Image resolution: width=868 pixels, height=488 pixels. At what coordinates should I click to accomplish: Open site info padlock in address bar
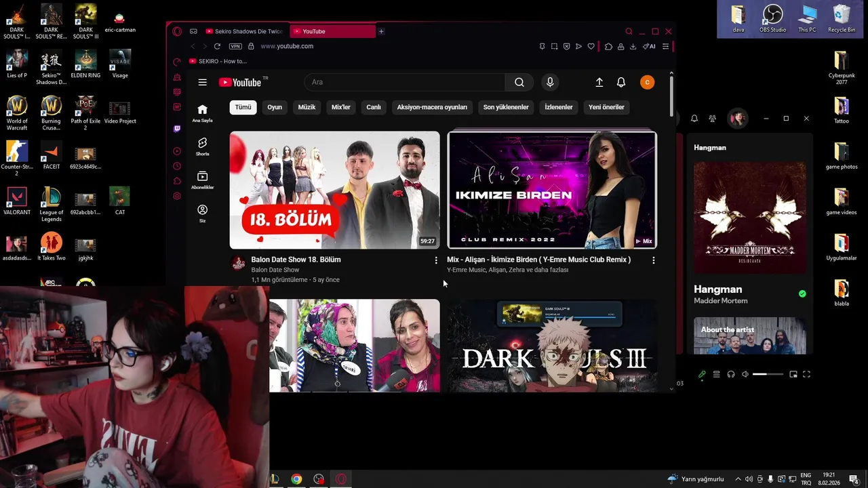coord(251,46)
